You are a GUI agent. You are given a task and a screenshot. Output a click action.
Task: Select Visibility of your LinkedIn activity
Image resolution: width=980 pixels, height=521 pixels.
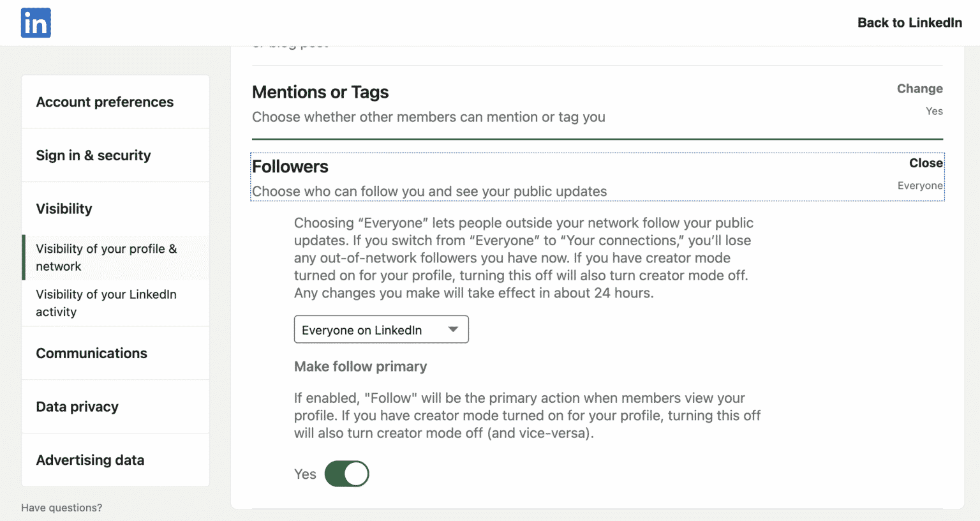coord(106,303)
